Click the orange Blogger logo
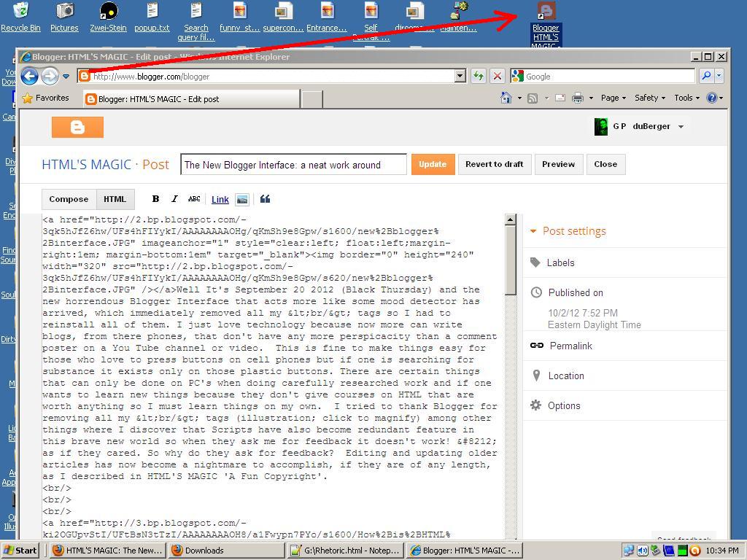The image size is (747, 560). pyautogui.click(x=77, y=126)
